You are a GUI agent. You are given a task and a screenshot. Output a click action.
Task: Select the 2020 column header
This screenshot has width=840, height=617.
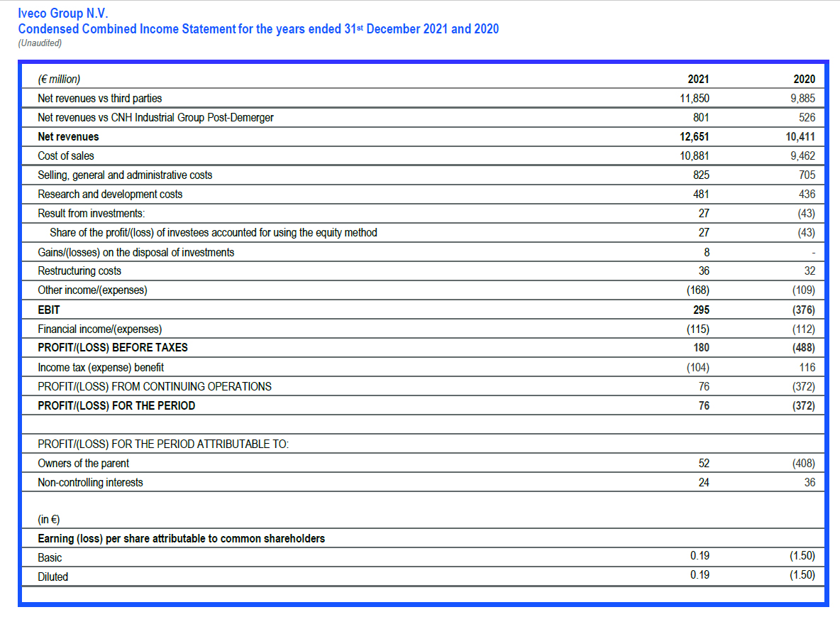[804, 80]
